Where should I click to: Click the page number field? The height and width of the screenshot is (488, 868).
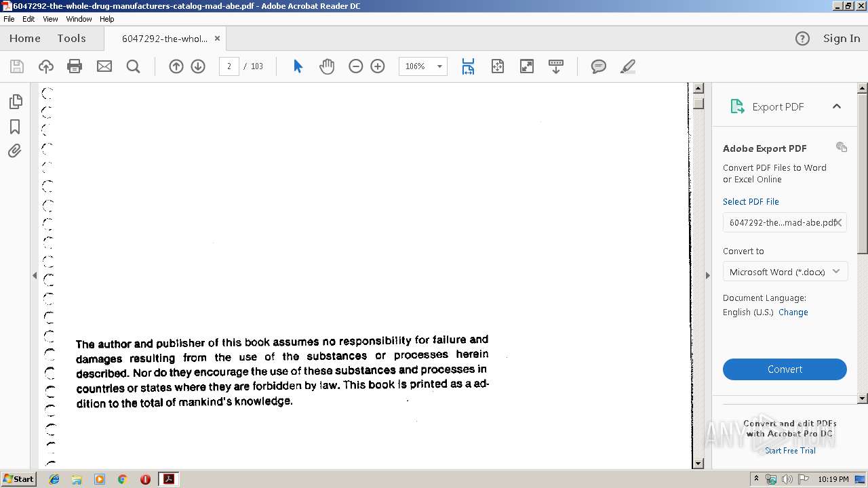(229, 66)
